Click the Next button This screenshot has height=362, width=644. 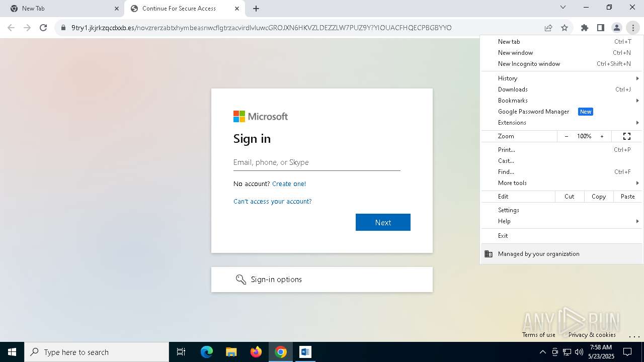(383, 222)
